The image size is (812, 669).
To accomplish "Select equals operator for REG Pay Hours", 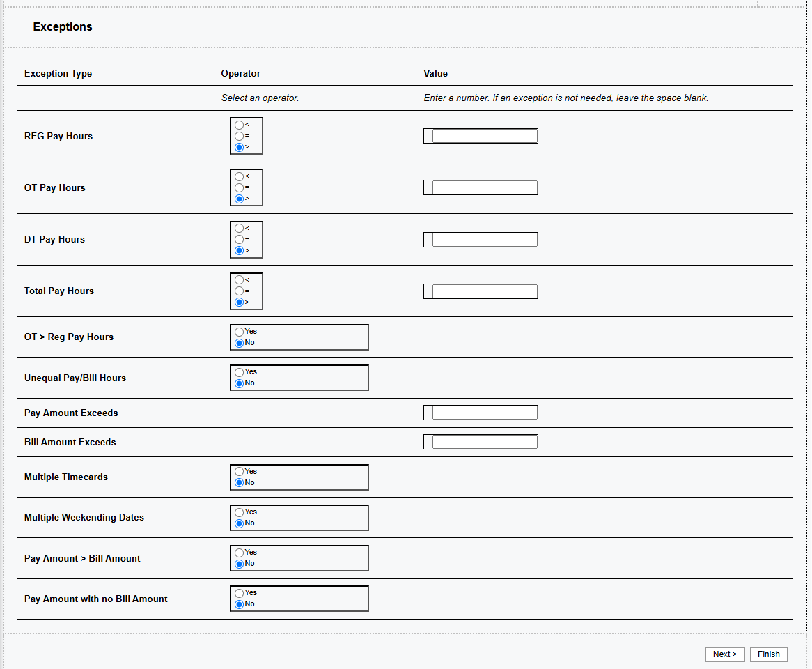I will coord(240,137).
